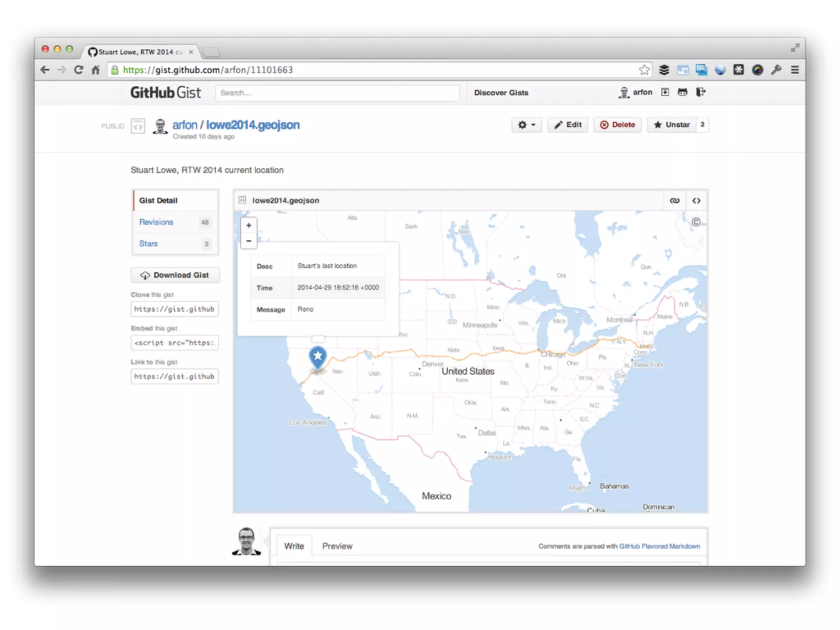Select the Write comment tab
Image resolution: width=840 pixels, height=630 pixels.
(294, 546)
